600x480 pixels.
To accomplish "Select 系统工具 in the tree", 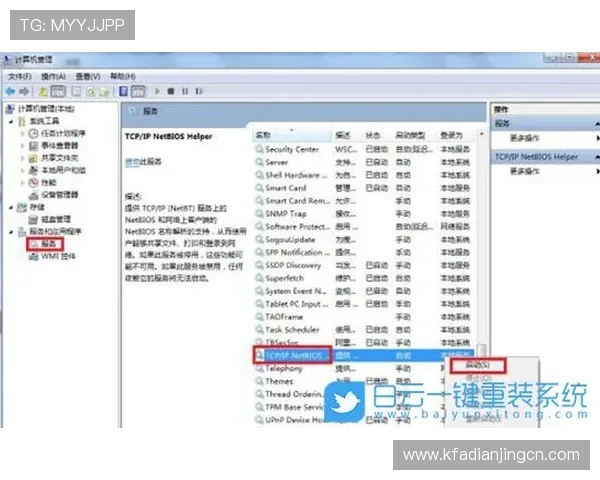I will pyautogui.click(x=44, y=121).
